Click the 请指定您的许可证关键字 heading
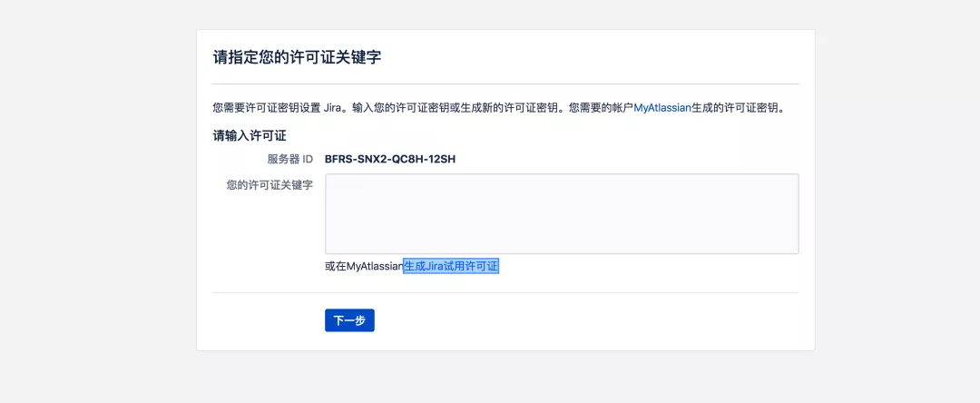Screen dimensions: 980x403 tap(297, 57)
